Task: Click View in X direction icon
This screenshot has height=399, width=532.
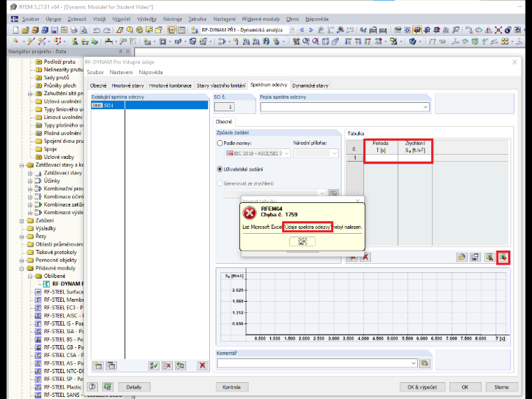Action: pos(348,42)
